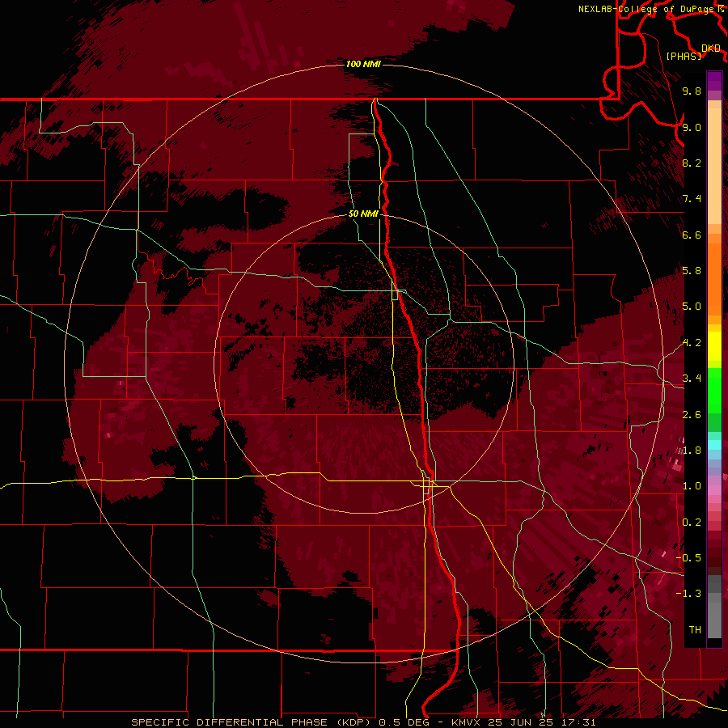Pick the orange segment of the color bar
Viewport: 728px width, 728px height.
(x=714, y=280)
